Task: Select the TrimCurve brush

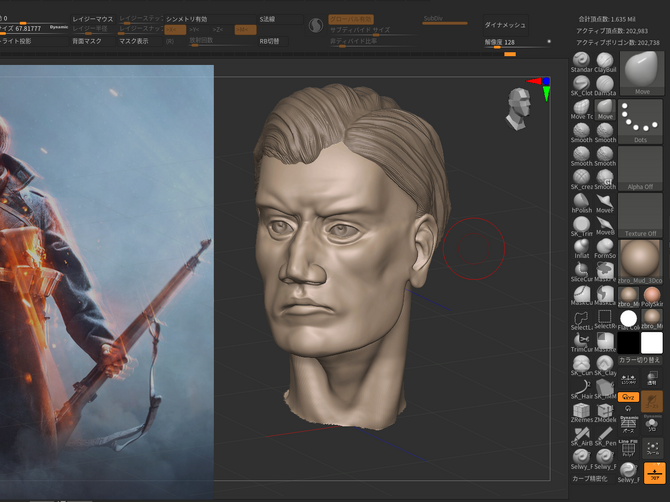Action: (581, 341)
